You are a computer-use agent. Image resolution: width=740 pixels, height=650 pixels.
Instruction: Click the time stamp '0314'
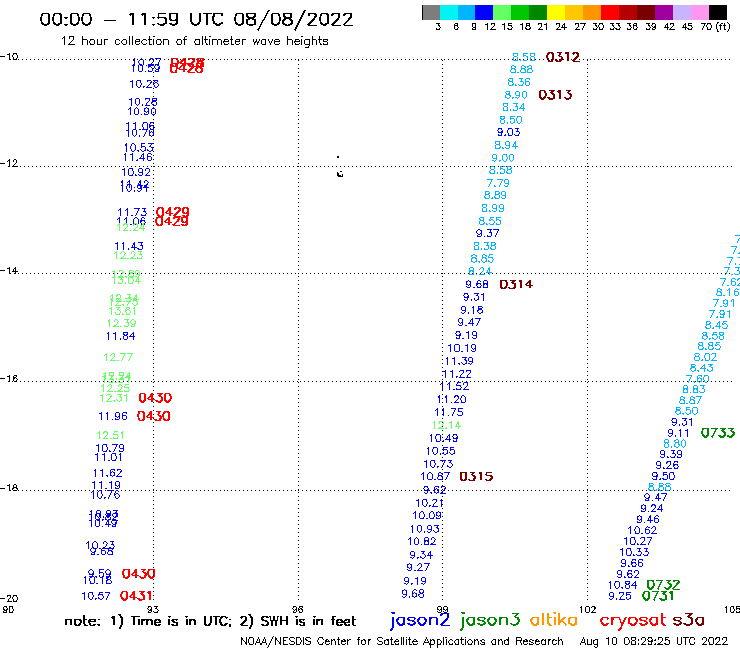[x=516, y=284]
